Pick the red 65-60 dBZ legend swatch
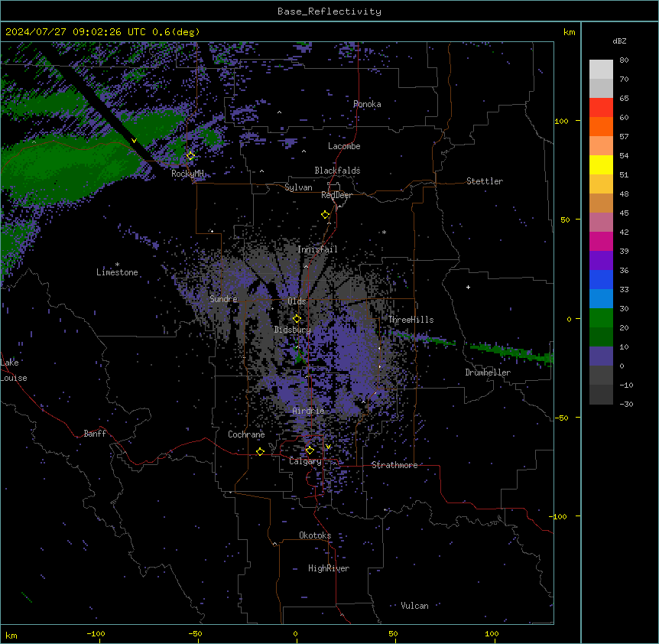The image size is (659, 644). point(601,108)
